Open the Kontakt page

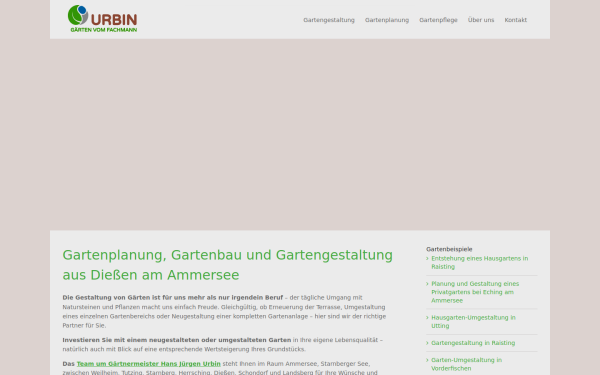tap(515, 20)
